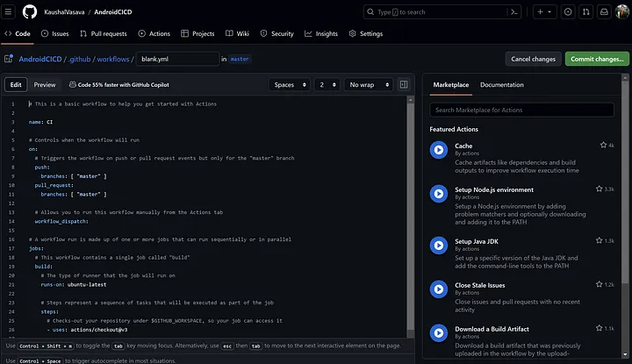Click the Marketplace panel vertical scrollbar
This screenshot has height=364, width=632.
click(625, 216)
